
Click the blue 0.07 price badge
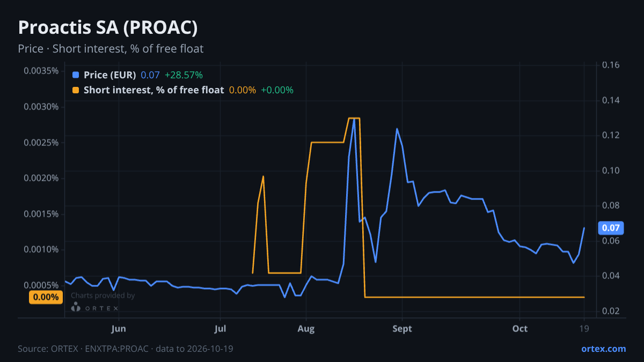pyautogui.click(x=611, y=228)
